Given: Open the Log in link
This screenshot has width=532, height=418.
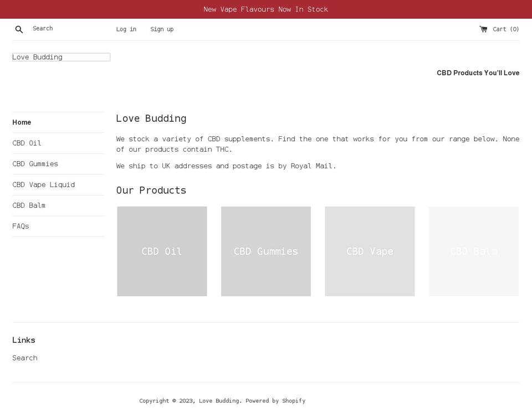Looking at the screenshot, I should pyautogui.click(x=126, y=29).
